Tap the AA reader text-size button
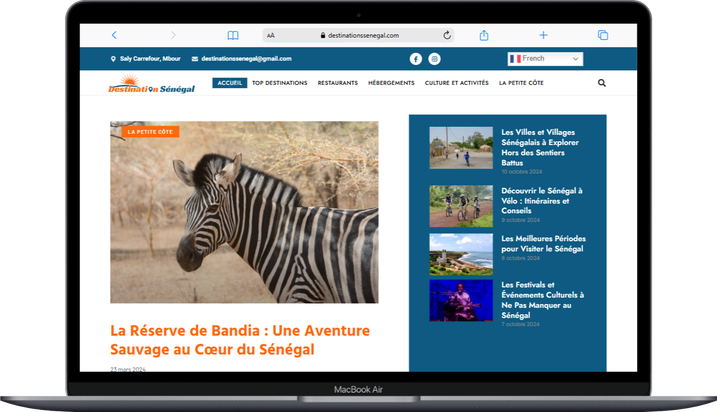717x412 pixels. click(x=271, y=35)
